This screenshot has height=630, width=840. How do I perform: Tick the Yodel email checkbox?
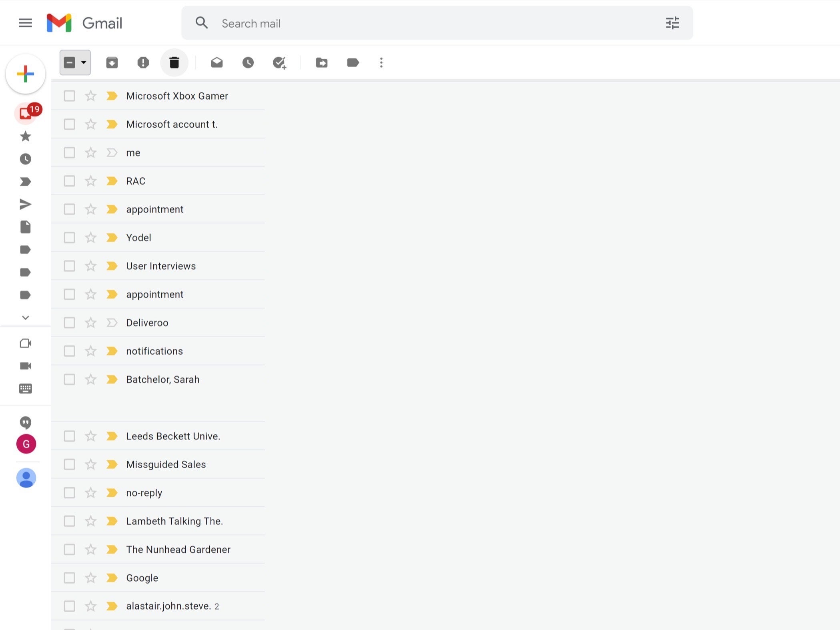coord(69,238)
